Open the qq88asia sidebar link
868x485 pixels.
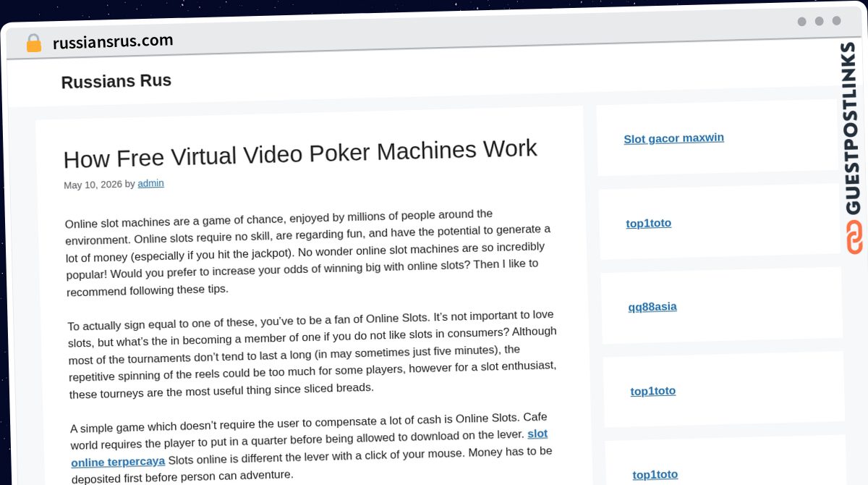[652, 307]
